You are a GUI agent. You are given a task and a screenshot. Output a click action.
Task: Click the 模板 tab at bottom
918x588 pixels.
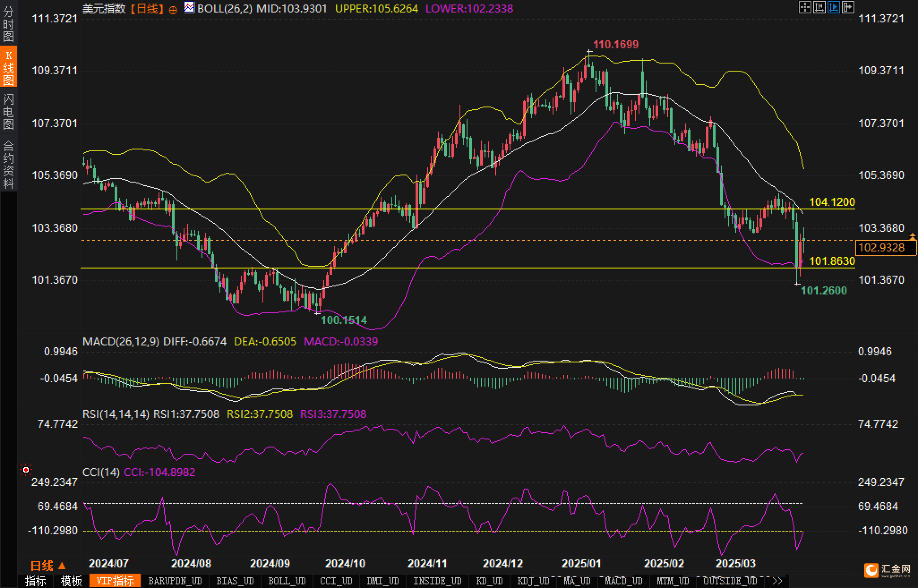[x=72, y=581]
